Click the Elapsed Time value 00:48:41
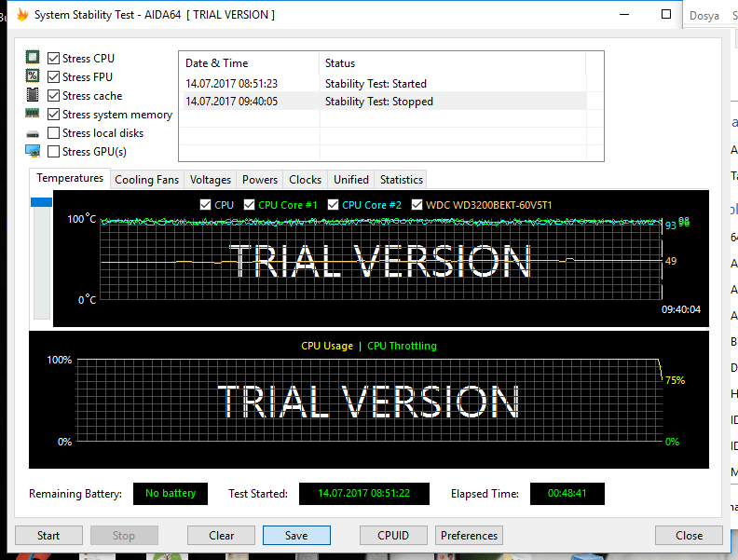Viewport: 738px width, 560px height. (x=567, y=494)
